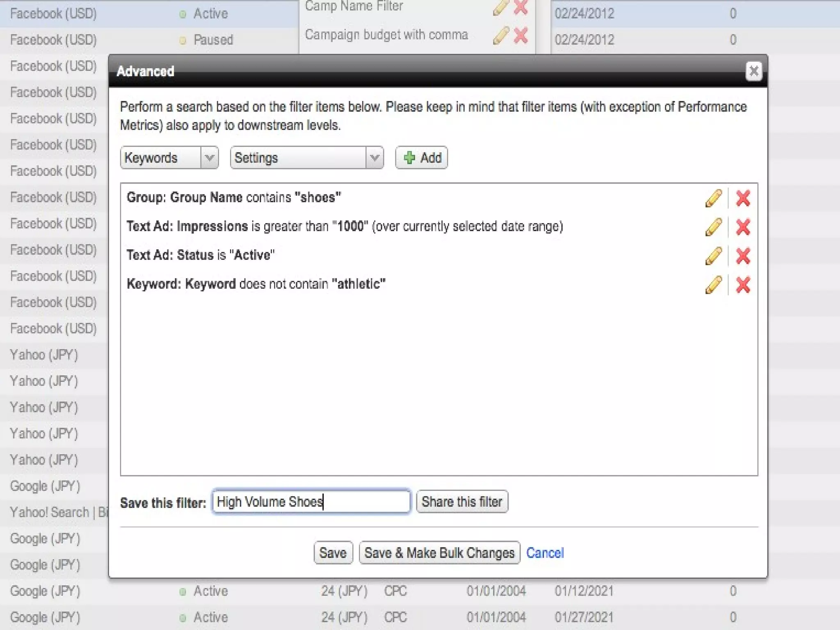Click the Cancel link
The height and width of the screenshot is (630, 840).
tap(545, 552)
